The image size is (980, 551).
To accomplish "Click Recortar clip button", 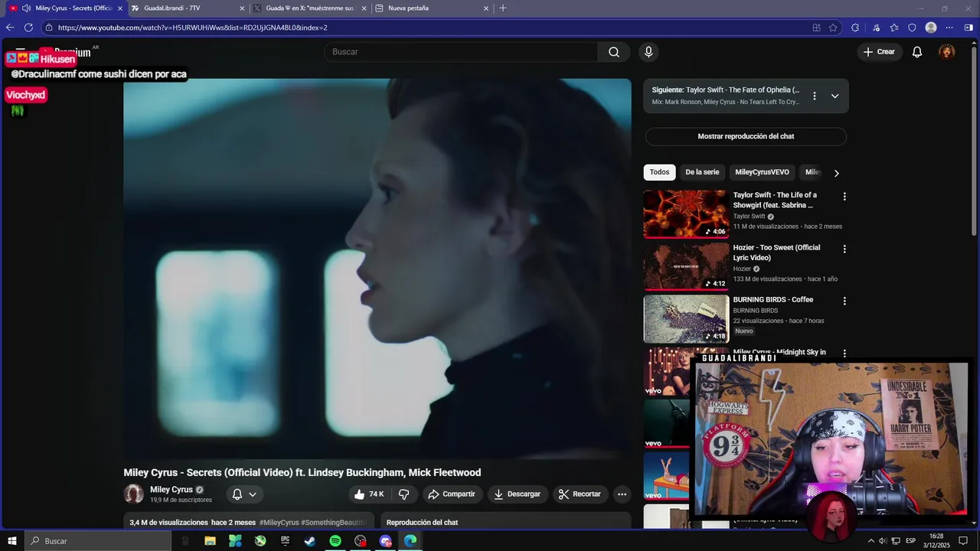I will 580,494.
